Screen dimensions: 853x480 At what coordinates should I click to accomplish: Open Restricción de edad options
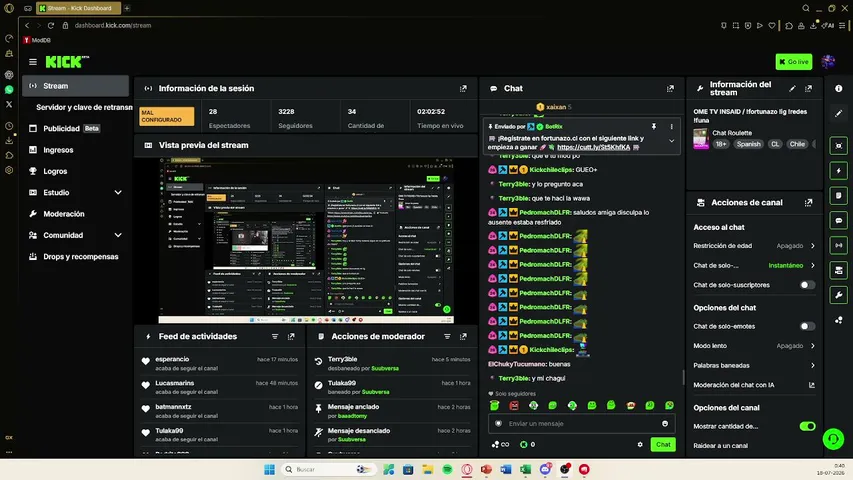pyautogui.click(x=754, y=245)
